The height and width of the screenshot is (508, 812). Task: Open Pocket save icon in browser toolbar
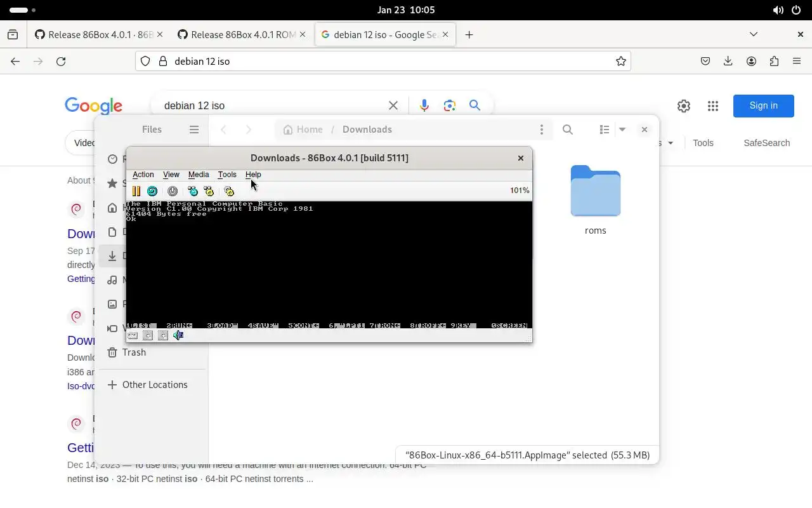coord(705,62)
